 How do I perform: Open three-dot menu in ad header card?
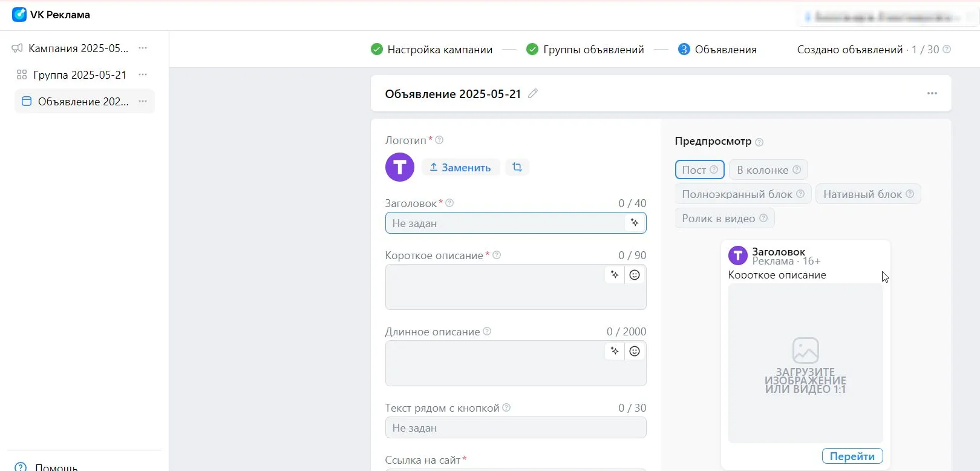(932, 93)
